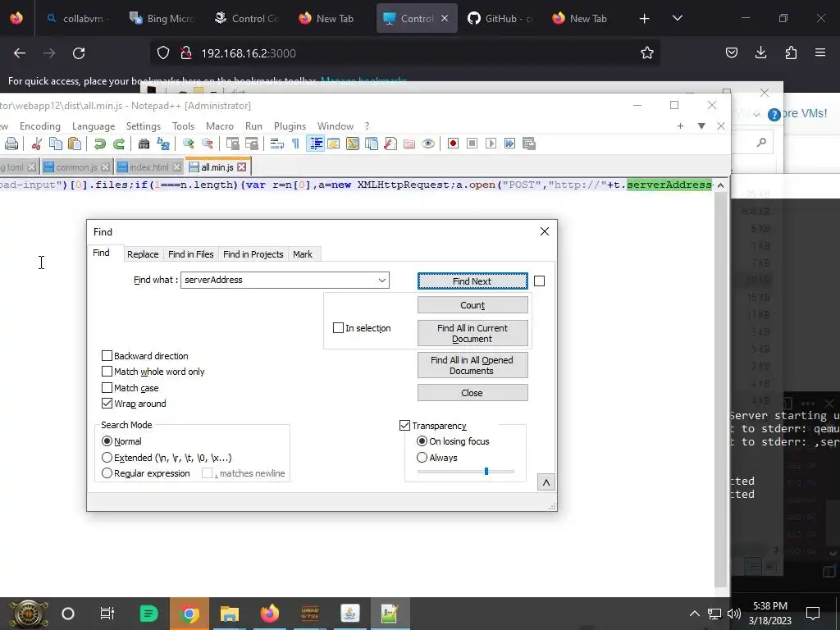Enable Backward direction checkbox

tap(107, 356)
